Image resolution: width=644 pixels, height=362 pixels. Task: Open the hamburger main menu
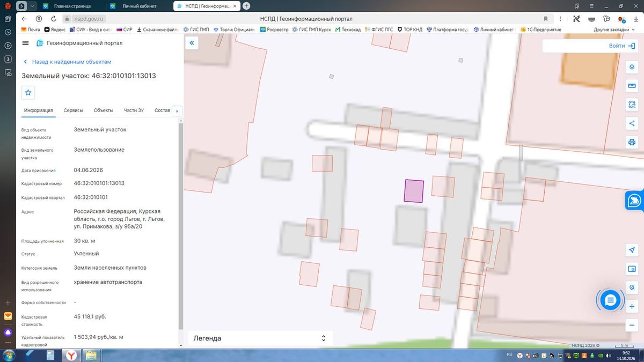[x=26, y=43]
